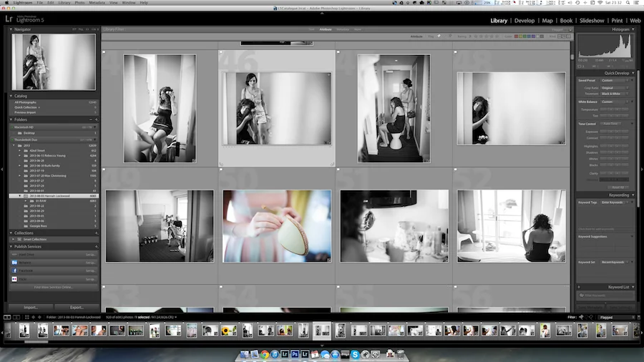644x362 pixels.
Task: Expand the Smart Collections set
Action: tap(14, 239)
